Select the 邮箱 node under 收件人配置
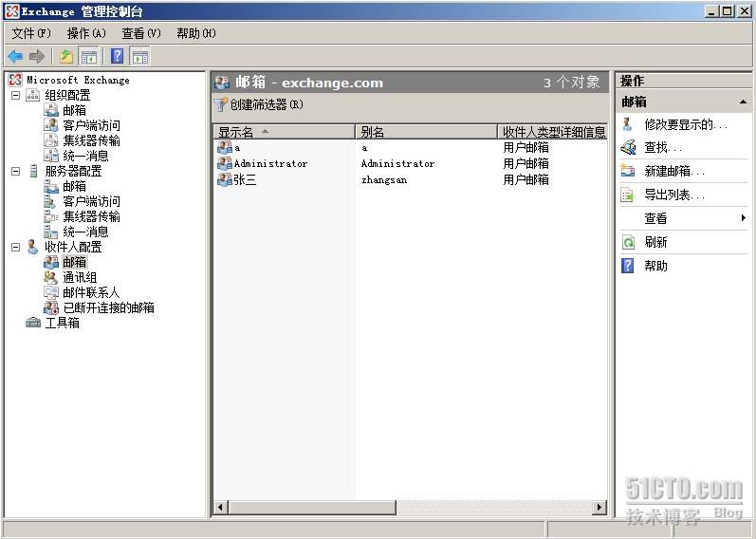Viewport: 756px width, 539px height. (74, 262)
